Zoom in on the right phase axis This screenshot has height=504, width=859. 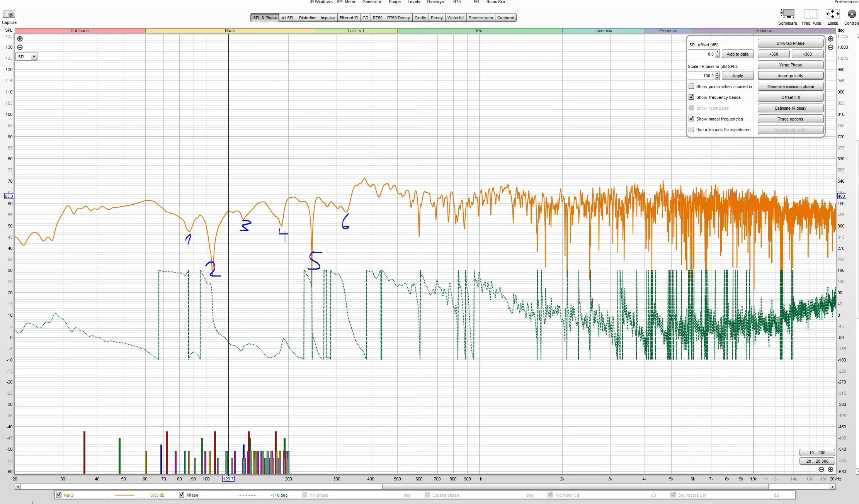pyautogui.click(x=830, y=39)
